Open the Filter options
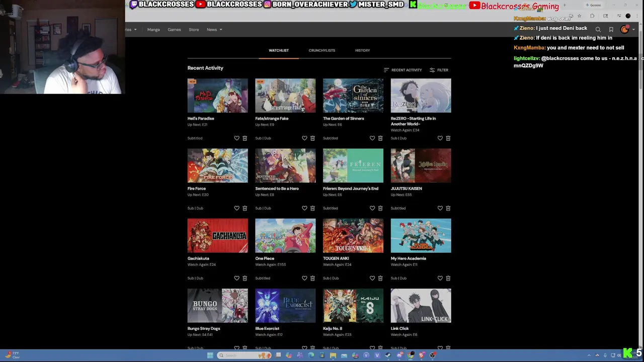 [439, 70]
